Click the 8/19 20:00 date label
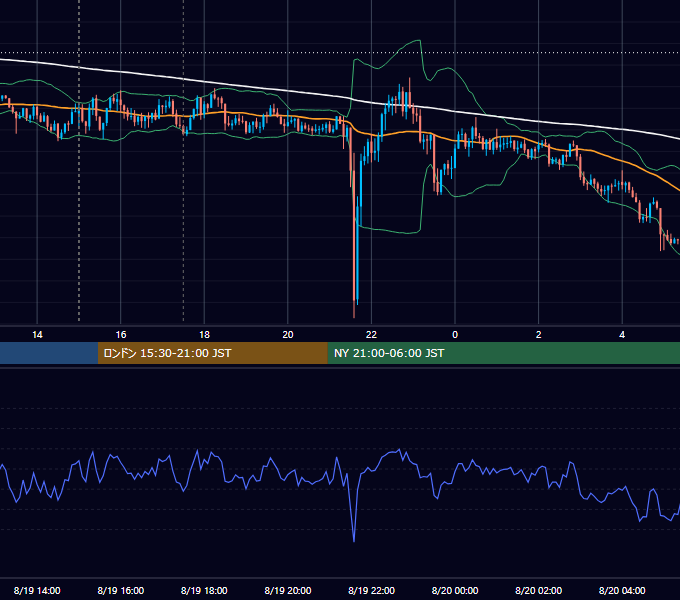The image size is (680, 600). (288, 590)
